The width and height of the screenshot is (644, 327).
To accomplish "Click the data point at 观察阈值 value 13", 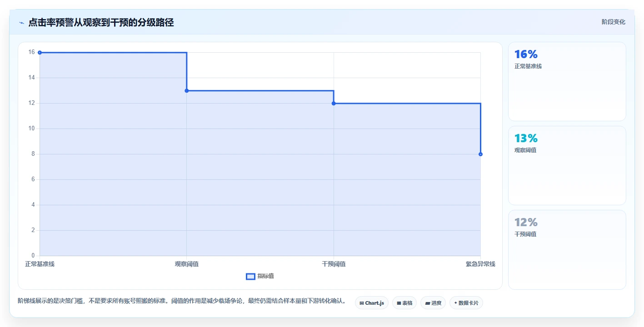I will point(187,91).
